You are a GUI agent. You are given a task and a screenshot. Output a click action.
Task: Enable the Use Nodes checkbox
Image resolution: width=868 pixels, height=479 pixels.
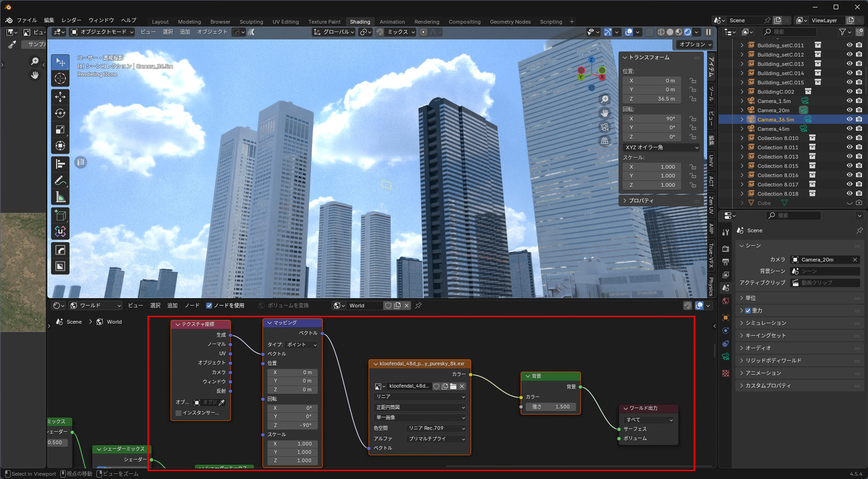tap(209, 306)
